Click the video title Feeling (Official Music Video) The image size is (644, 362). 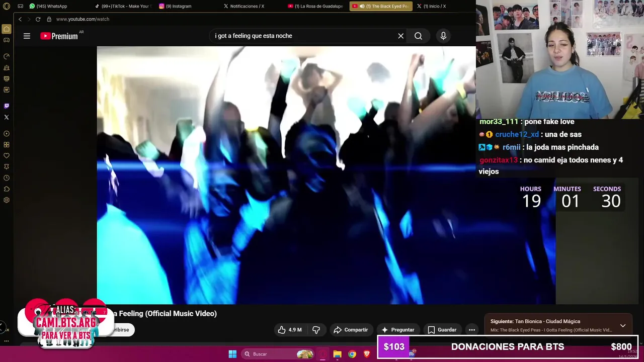point(165,313)
